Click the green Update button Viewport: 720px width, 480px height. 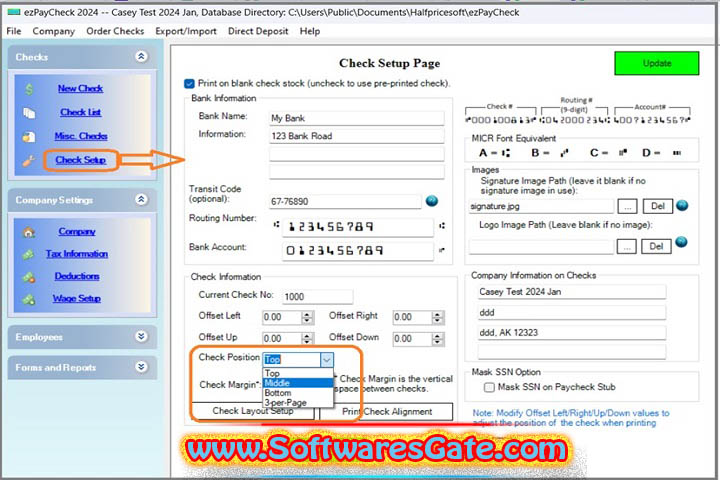[657, 63]
